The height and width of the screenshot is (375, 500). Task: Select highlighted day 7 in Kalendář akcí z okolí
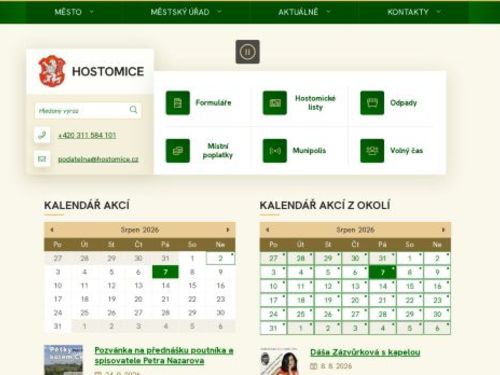tap(382, 273)
